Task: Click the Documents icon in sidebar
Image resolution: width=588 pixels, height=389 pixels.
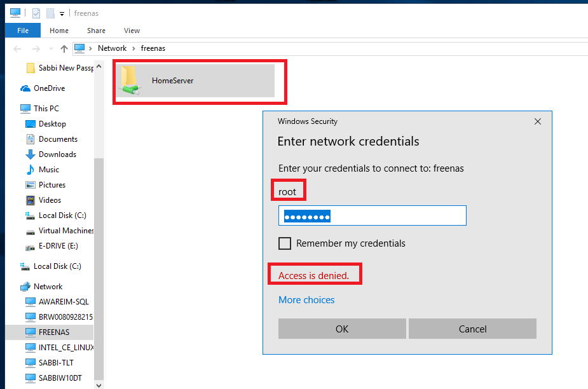Action: 31,139
